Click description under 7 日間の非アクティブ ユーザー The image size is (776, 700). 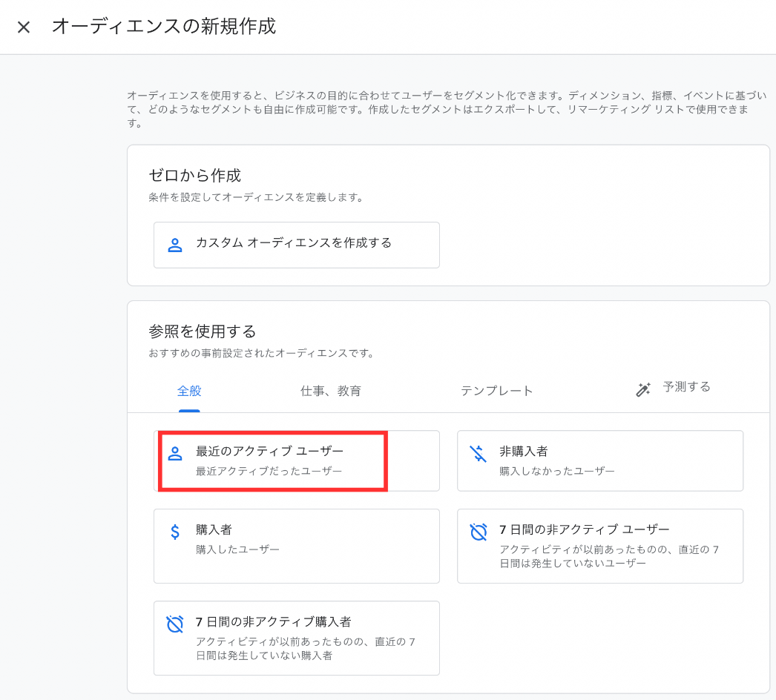pos(609,556)
